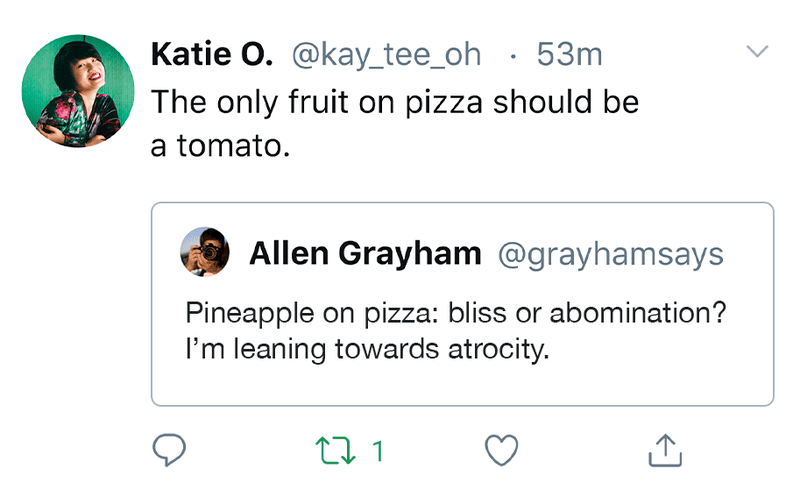Open the Katie O. display name

coord(211,54)
